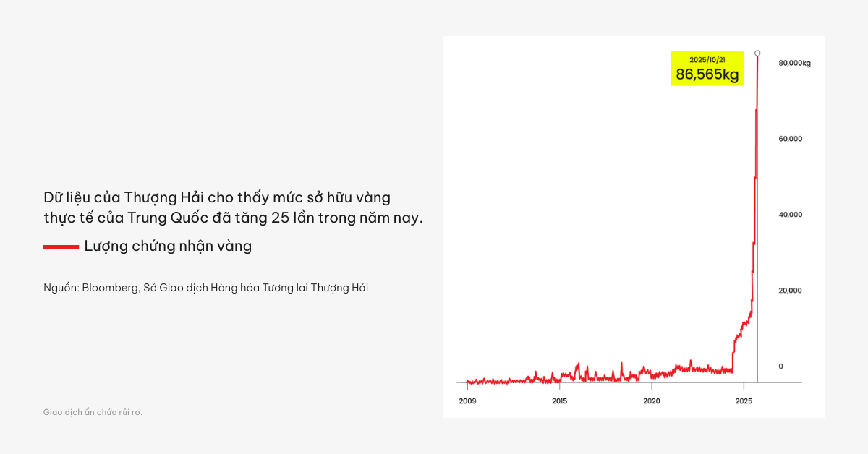This screenshot has height=454, width=868.
Task: Click the 80,000kg y-axis label
Action: click(793, 63)
